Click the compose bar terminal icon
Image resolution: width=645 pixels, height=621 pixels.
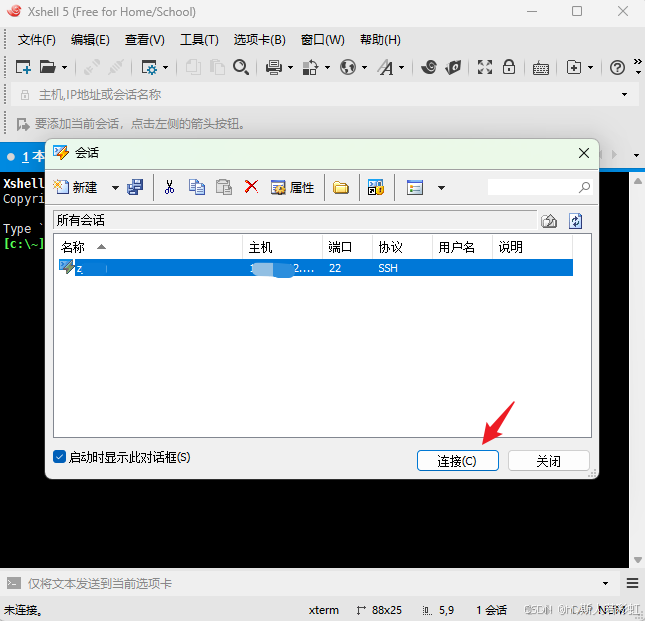pos(14,583)
